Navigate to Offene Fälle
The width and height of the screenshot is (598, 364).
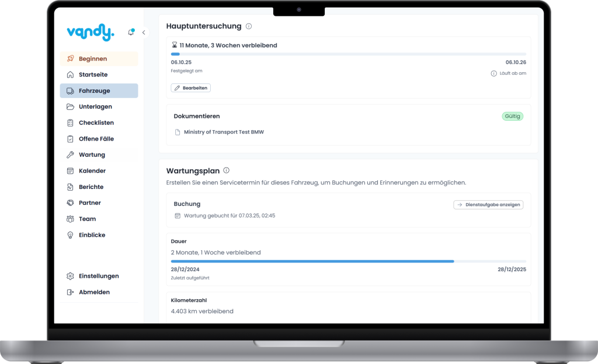tap(96, 139)
